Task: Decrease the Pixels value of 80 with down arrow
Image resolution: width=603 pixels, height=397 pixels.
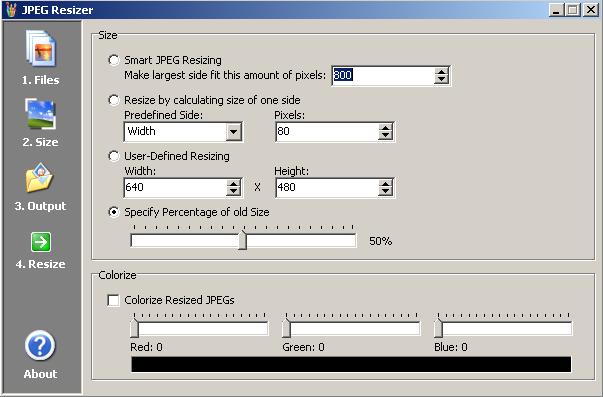Action: coord(385,136)
